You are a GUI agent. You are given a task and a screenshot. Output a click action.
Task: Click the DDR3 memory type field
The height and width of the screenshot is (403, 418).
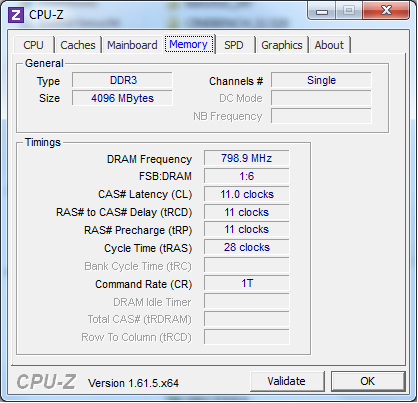coord(122,80)
